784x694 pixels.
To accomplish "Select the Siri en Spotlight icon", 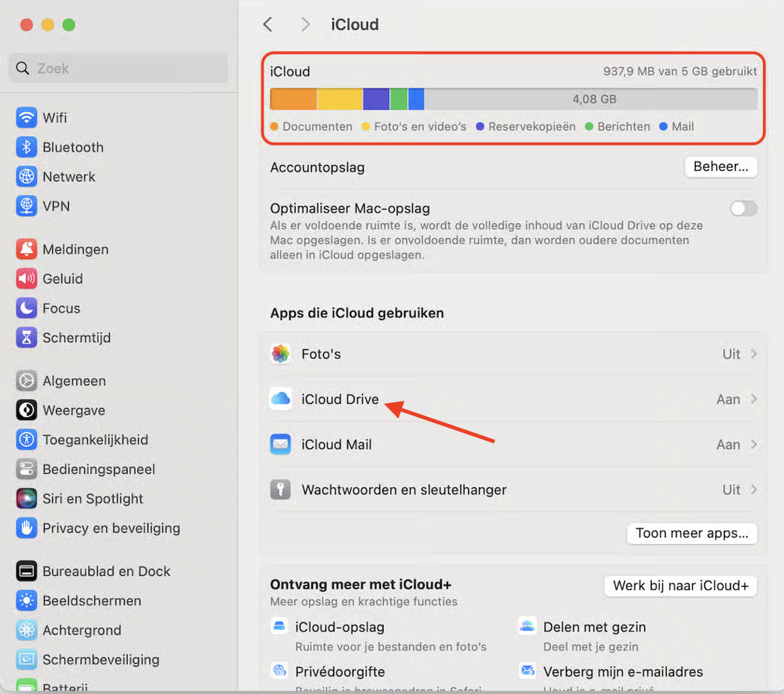I will coord(25,498).
